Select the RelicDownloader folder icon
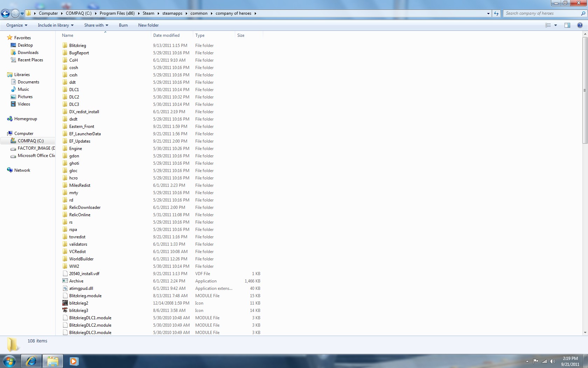The width and height of the screenshot is (588, 368). 65,207
